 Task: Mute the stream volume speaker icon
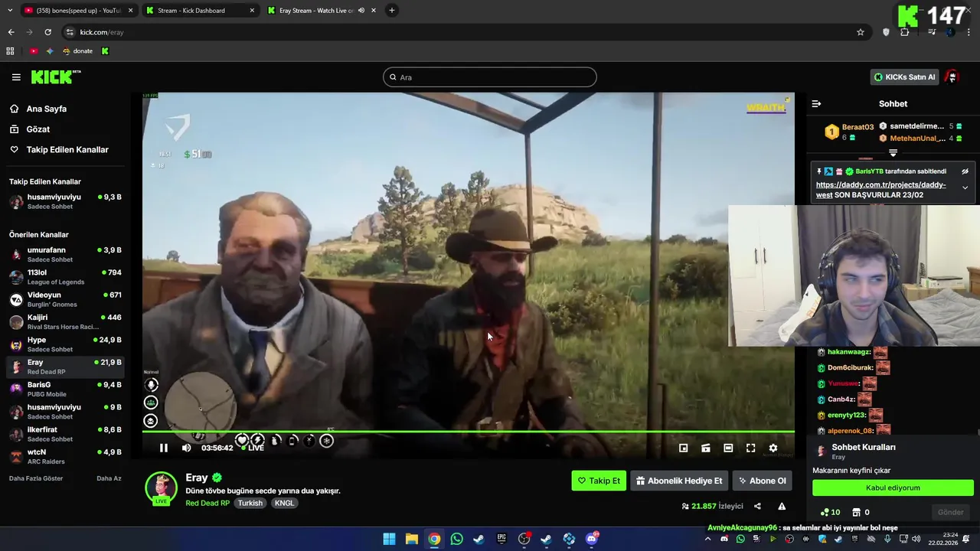coord(186,448)
